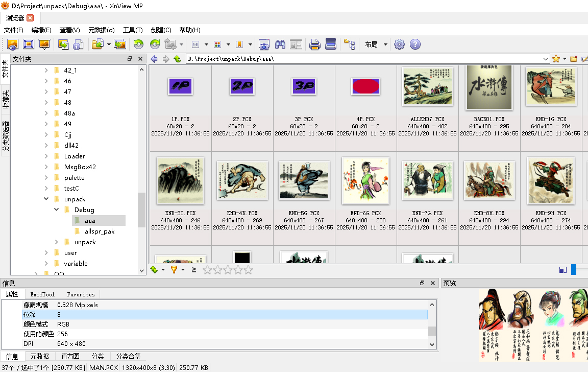Acquire from the scanner icon

point(331,44)
